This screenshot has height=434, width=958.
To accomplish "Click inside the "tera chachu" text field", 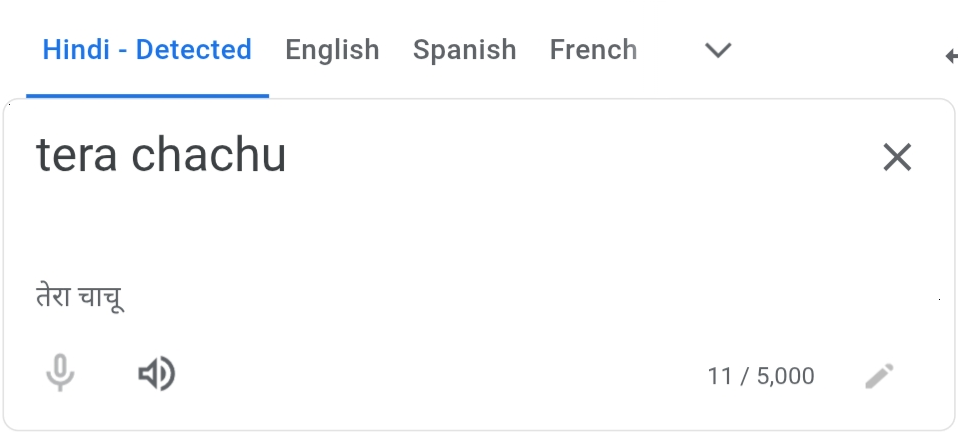I will click(161, 156).
